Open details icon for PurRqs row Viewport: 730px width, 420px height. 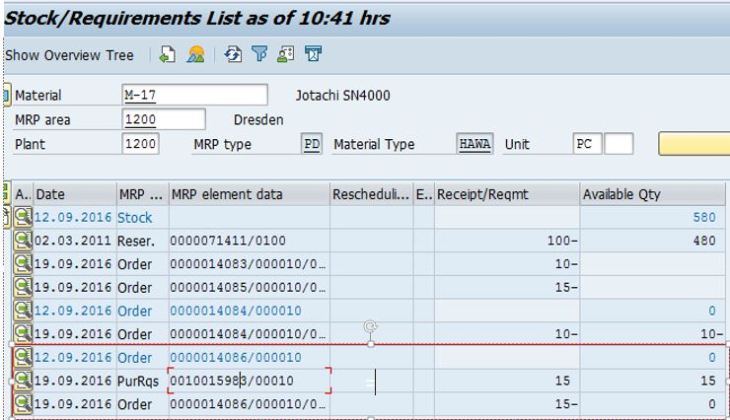(x=23, y=380)
